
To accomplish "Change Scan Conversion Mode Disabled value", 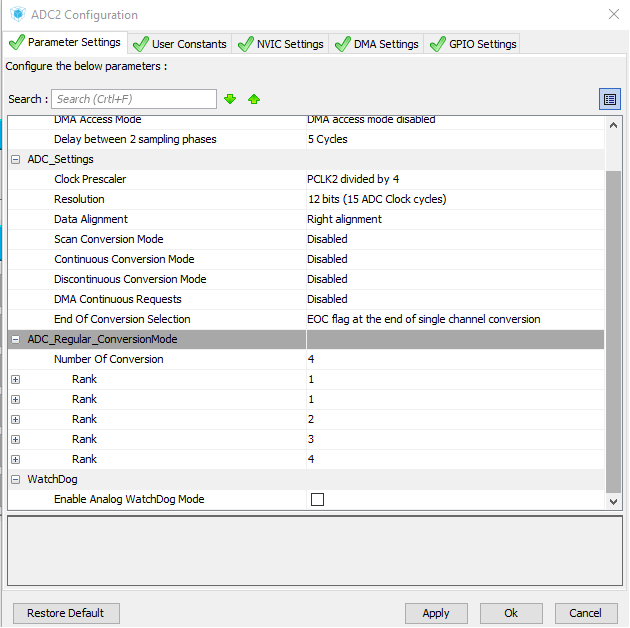I will 327,239.
